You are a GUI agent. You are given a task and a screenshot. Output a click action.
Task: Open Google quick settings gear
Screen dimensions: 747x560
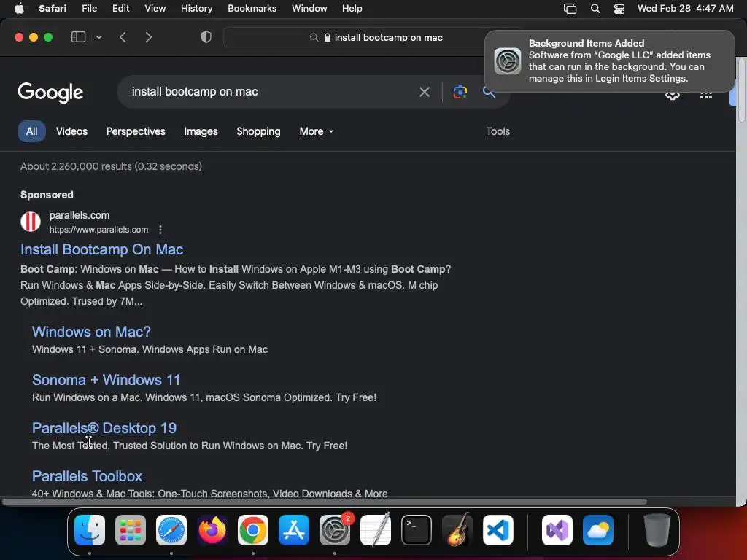point(672,96)
